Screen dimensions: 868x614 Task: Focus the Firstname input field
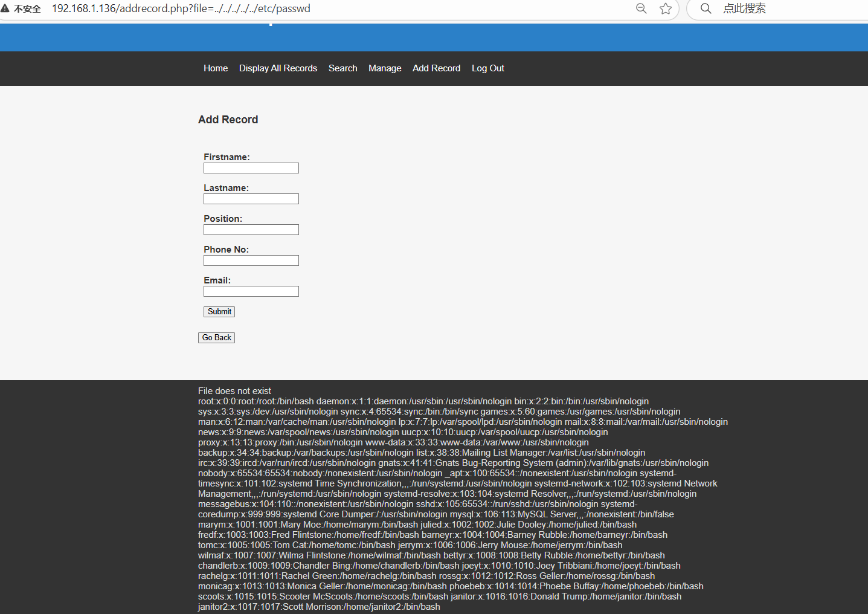[251, 168]
